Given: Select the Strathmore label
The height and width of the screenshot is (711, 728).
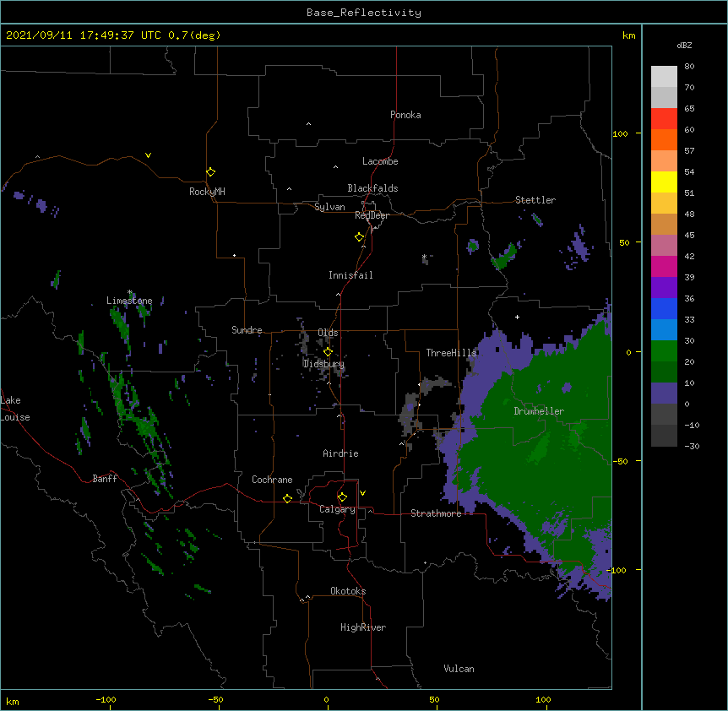Looking at the screenshot, I should coord(436,513).
